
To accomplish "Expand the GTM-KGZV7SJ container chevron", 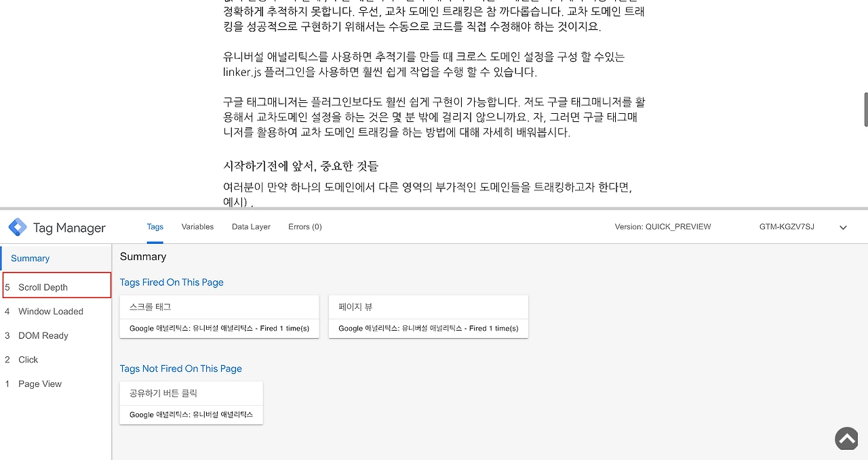I will coord(843,228).
